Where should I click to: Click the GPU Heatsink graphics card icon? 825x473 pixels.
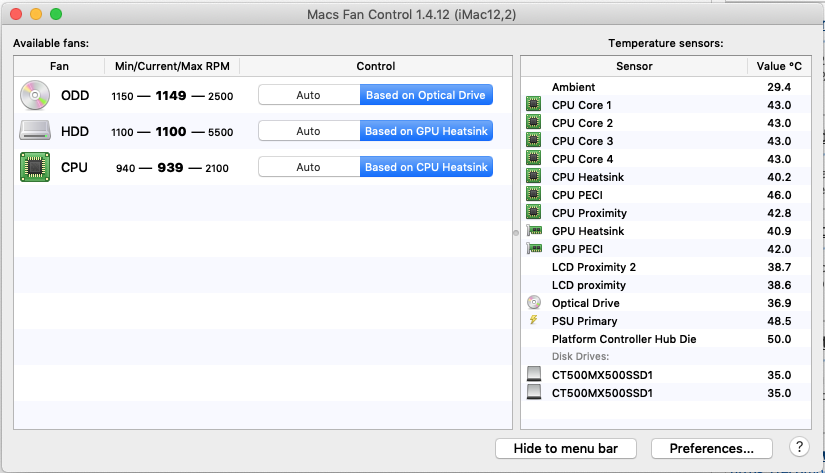pos(534,230)
